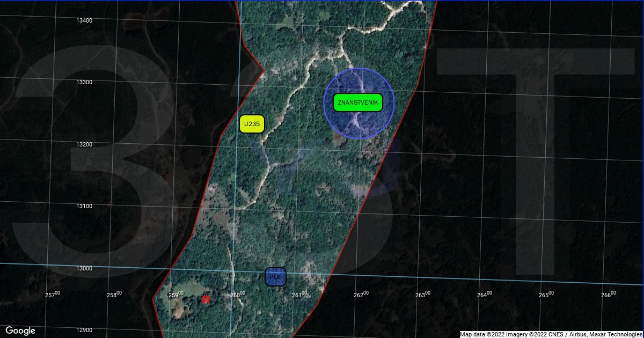Click grid label 13200
The width and height of the screenshot is (644, 338).
(84, 144)
